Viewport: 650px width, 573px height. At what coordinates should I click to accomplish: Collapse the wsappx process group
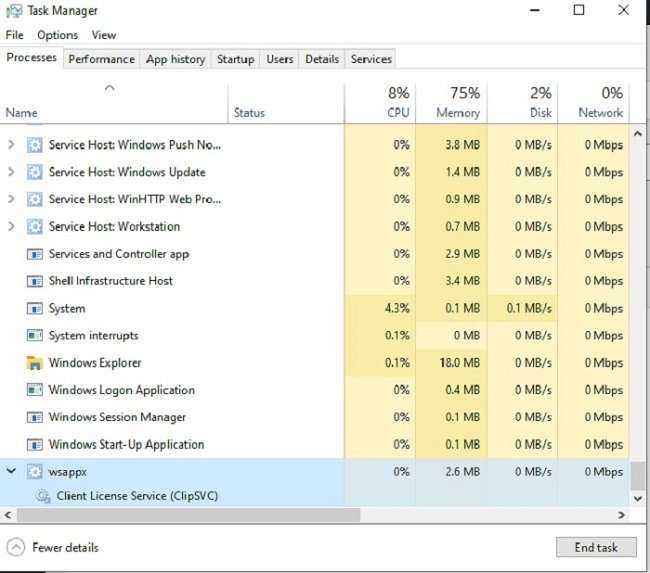click(x=11, y=471)
